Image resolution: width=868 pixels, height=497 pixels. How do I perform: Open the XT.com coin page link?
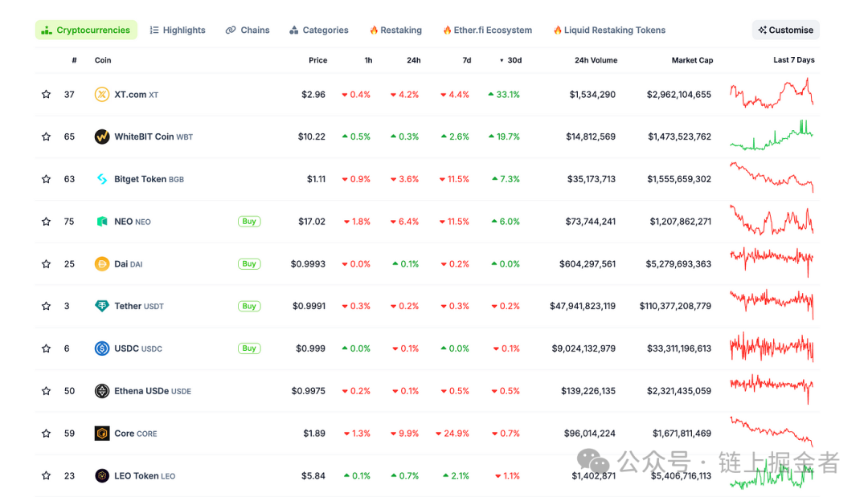pos(136,95)
